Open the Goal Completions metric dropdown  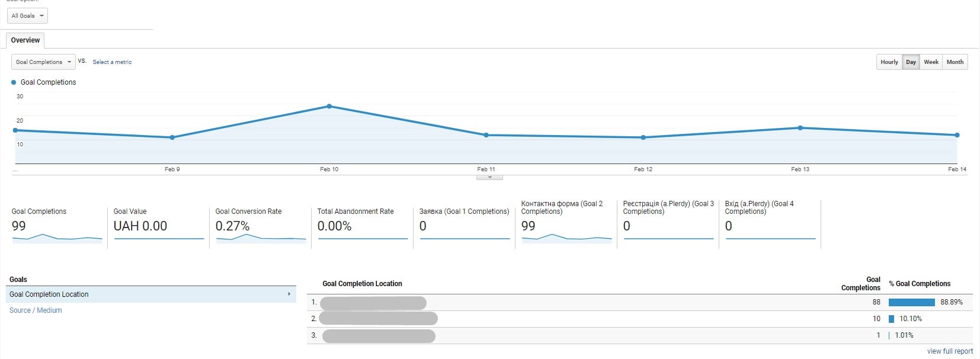point(43,62)
